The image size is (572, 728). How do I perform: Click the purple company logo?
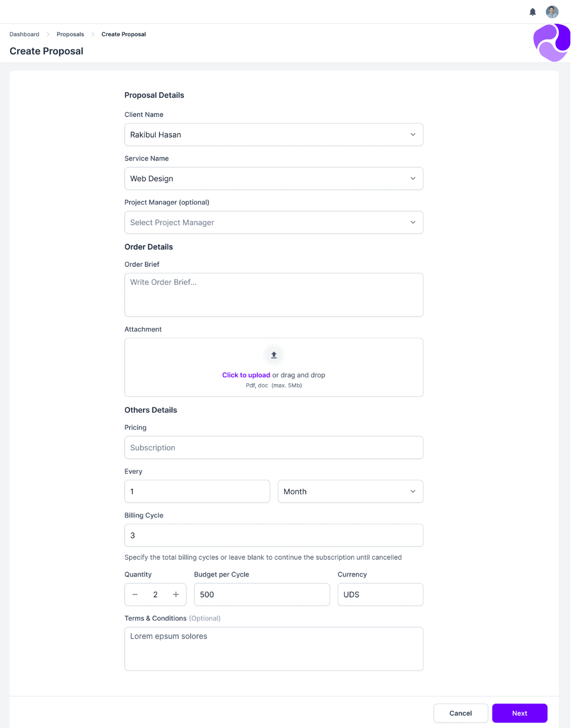click(x=552, y=43)
